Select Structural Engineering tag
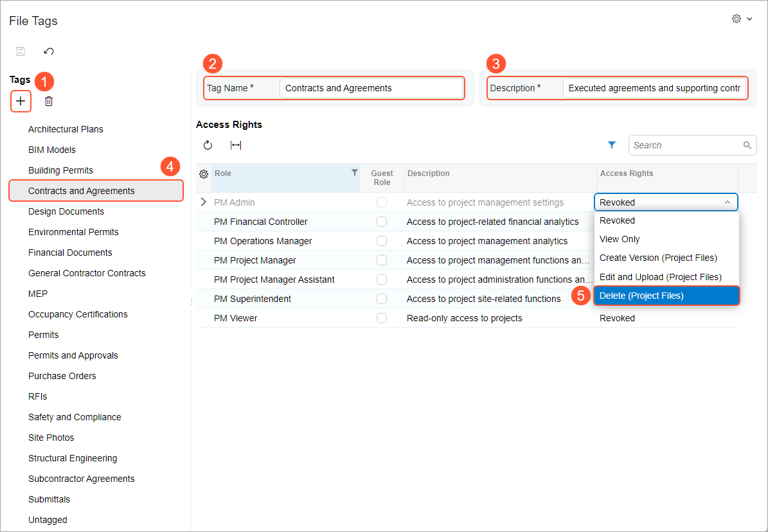Screen dimensions: 768x532 click(x=73, y=459)
